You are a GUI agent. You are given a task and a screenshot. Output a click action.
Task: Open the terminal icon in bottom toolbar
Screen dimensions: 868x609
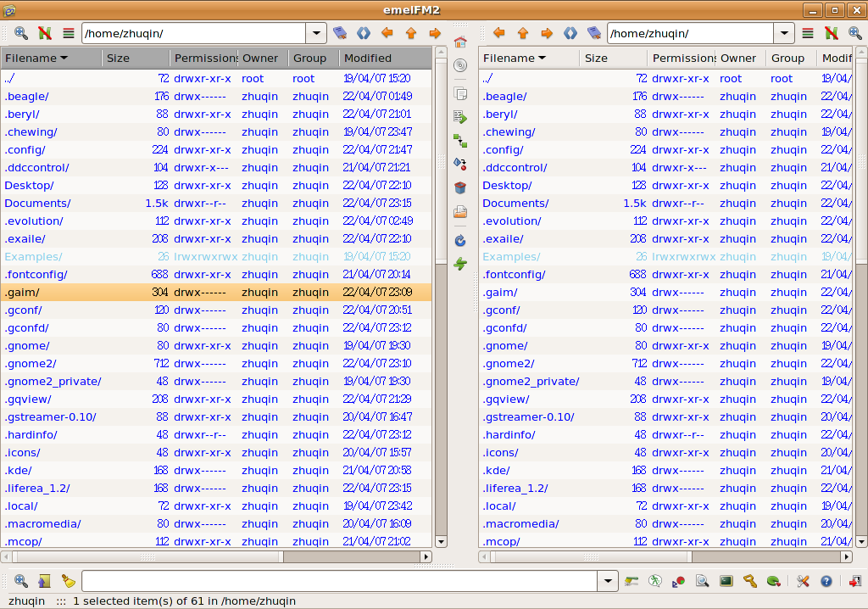point(726,581)
